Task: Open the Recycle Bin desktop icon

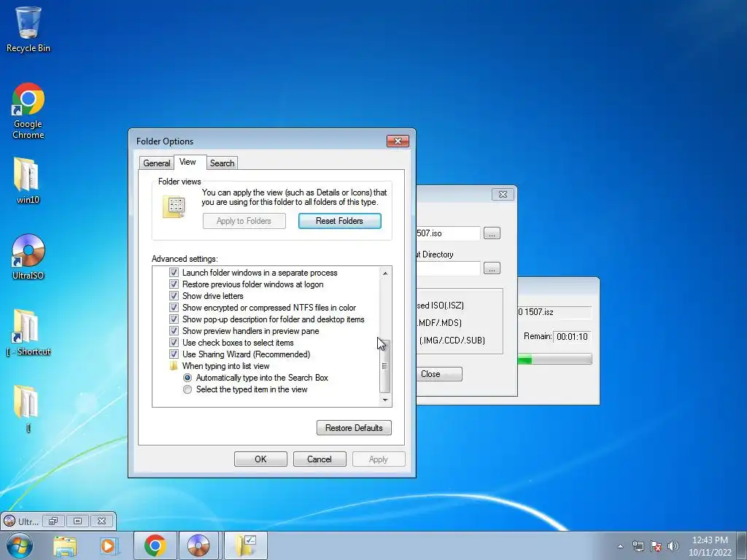Action: [x=28, y=28]
